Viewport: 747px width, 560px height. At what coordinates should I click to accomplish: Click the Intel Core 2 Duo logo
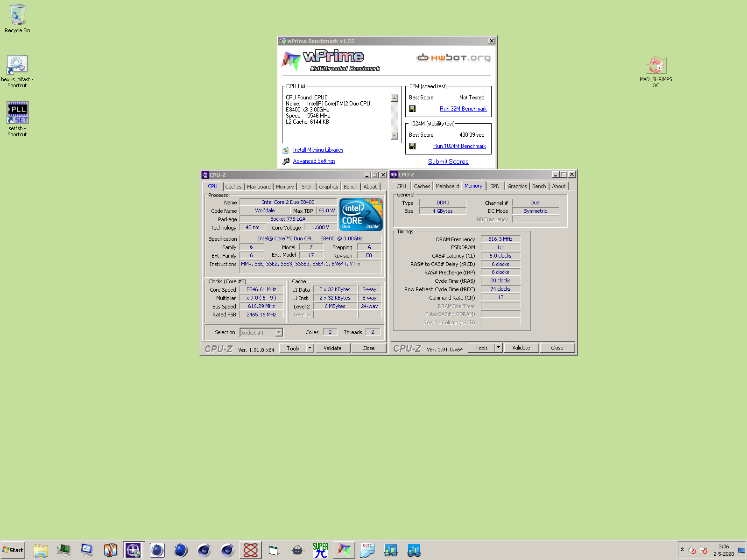pyautogui.click(x=361, y=214)
